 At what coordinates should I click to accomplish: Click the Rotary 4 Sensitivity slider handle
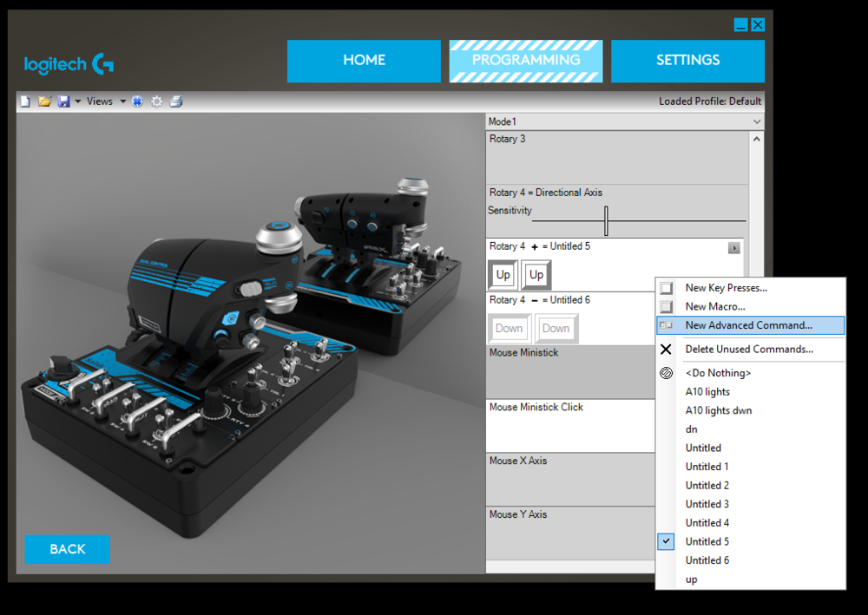606,220
